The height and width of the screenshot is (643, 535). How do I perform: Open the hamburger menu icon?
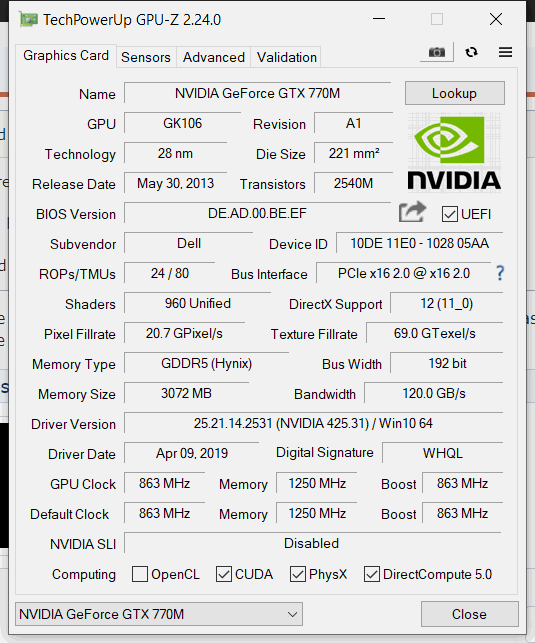pyautogui.click(x=505, y=52)
